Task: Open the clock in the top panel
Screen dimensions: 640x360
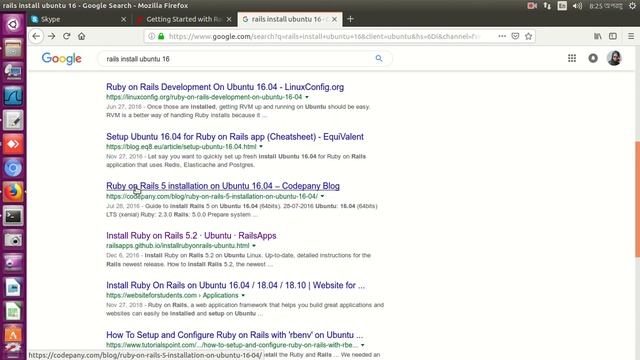Action: pyautogui.click(x=606, y=6)
